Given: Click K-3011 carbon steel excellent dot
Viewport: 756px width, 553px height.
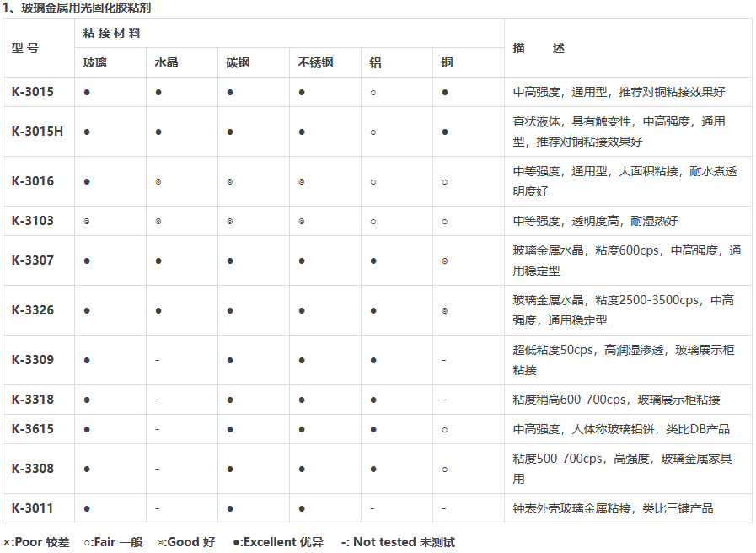Looking at the screenshot, I should (x=230, y=508).
